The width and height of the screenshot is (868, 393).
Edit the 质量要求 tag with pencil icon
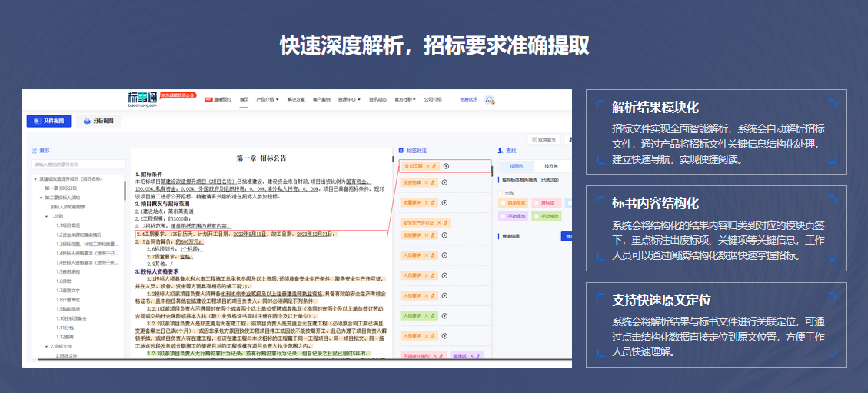[432, 202]
